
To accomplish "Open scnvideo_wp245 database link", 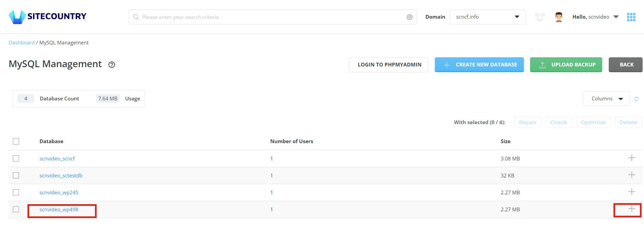I will tap(59, 192).
